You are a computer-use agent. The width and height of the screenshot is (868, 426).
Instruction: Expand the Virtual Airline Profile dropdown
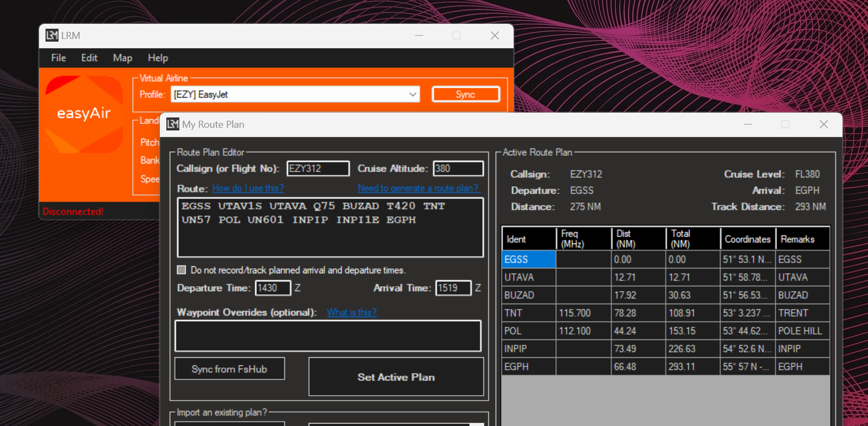click(x=413, y=95)
